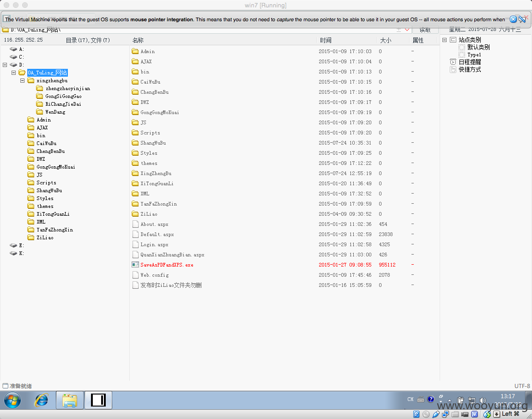
Task: Click the show desktop strip on taskbar
Action: coord(530,401)
